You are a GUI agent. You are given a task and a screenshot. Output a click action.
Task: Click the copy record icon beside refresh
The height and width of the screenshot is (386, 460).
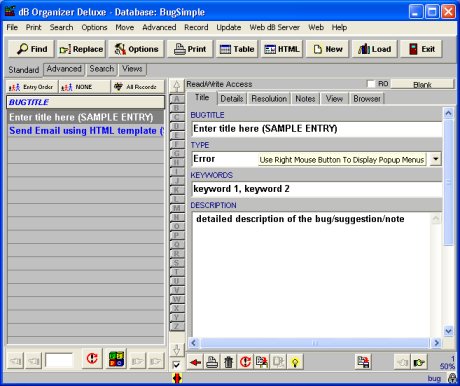tap(262, 362)
